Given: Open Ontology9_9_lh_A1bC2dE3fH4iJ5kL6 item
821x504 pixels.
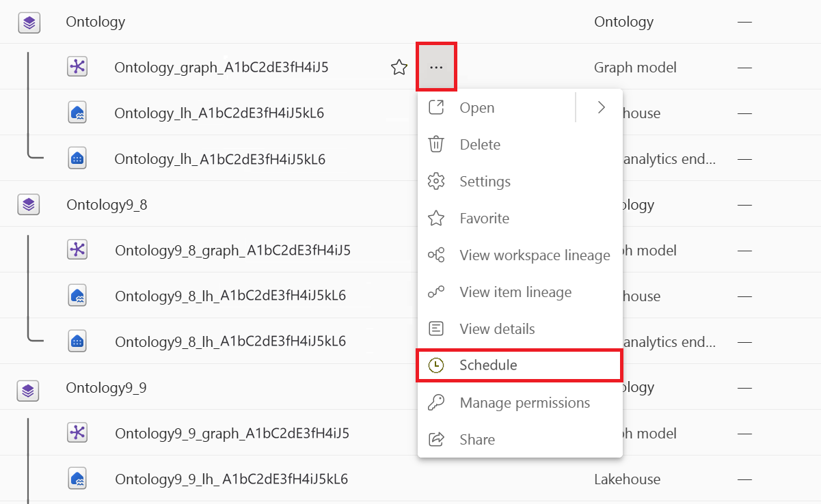Looking at the screenshot, I should pyautogui.click(x=232, y=479).
